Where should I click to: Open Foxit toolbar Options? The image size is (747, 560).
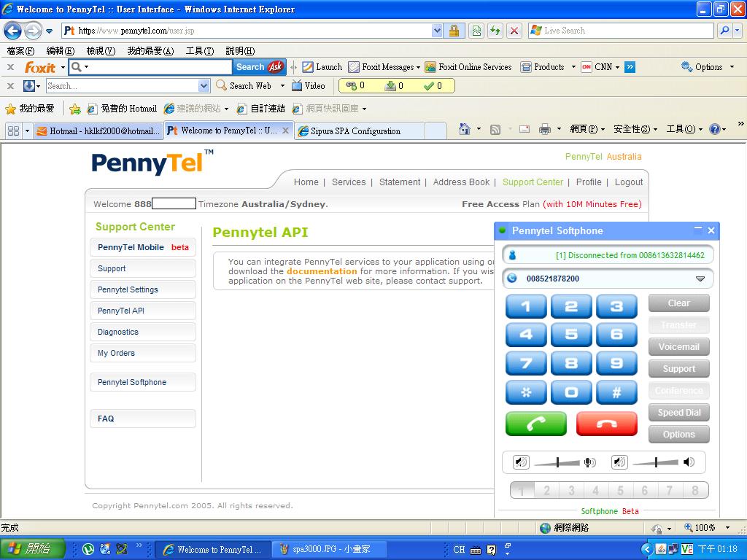click(x=708, y=67)
